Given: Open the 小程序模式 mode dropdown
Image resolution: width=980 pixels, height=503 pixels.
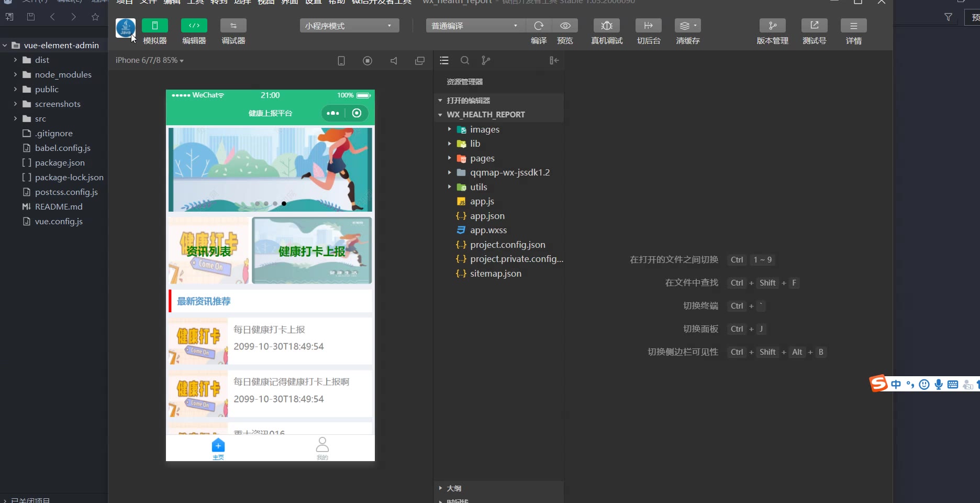Looking at the screenshot, I should [349, 26].
